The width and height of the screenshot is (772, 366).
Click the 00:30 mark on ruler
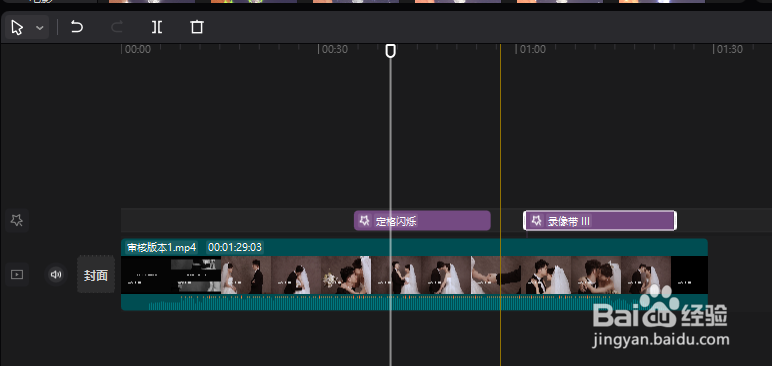click(x=334, y=50)
